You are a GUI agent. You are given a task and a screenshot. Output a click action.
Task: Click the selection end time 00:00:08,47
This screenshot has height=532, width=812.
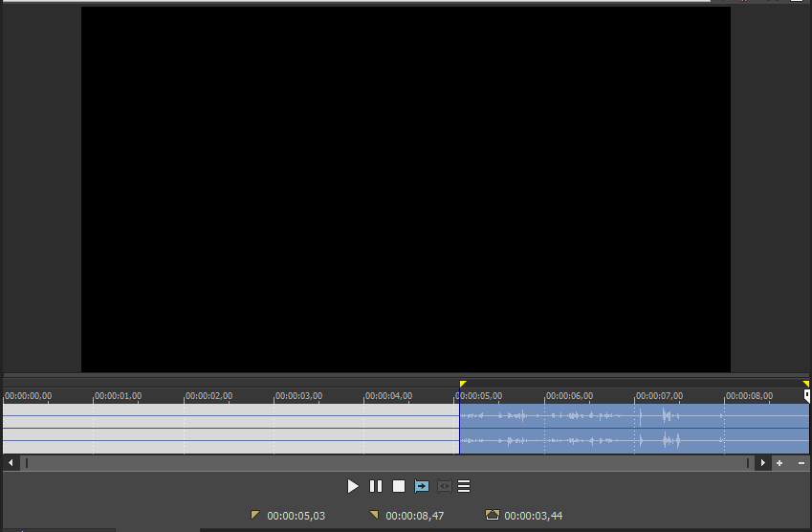pos(414,516)
